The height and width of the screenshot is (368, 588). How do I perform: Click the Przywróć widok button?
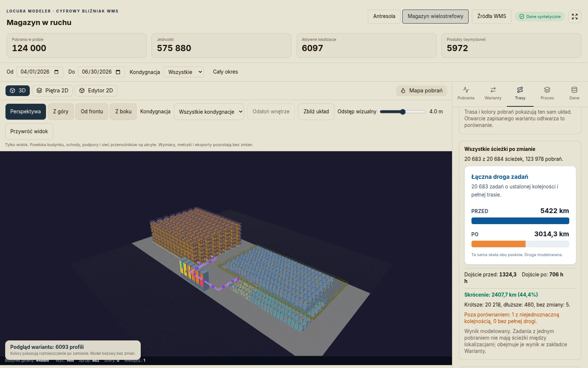29,131
